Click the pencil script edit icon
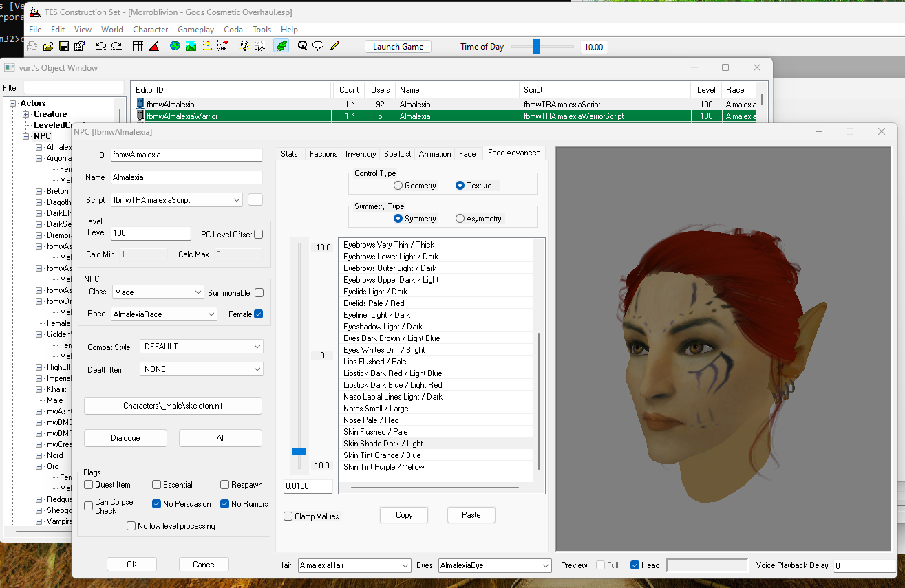Screen dimensions: 905x588 [334, 46]
